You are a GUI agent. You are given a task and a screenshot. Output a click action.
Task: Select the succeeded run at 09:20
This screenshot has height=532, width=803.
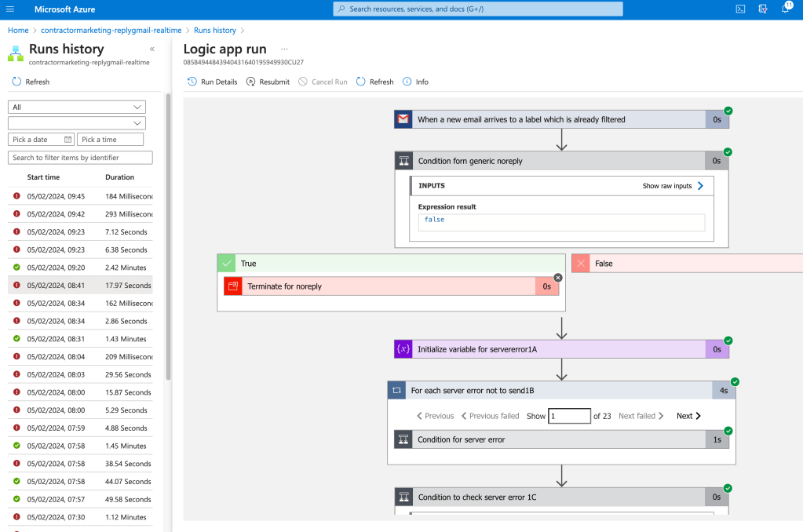tap(80, 268)
